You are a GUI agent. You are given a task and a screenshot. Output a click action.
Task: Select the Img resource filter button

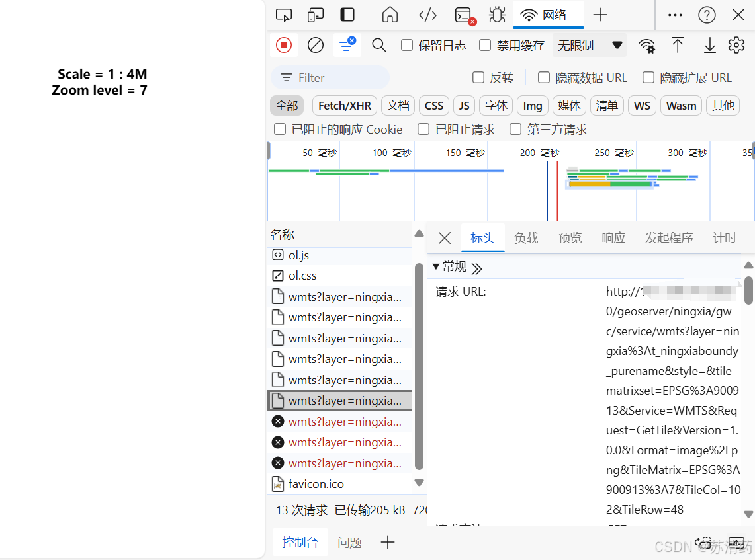click(x=533, y=105)
